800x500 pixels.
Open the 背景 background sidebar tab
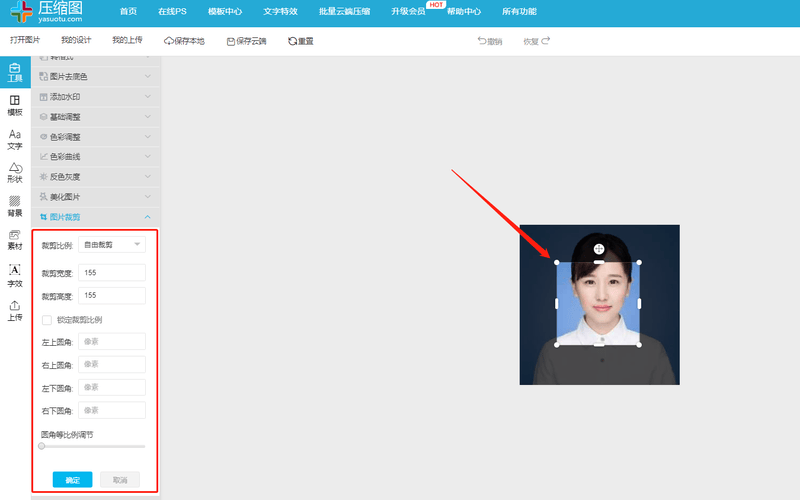pyautogui.click(x=15, y=206)
